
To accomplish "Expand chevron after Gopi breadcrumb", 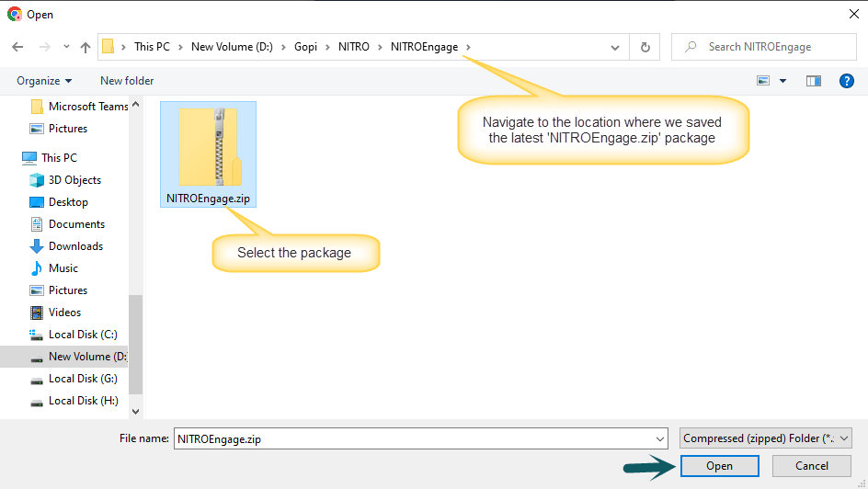I will coord(327,47).
